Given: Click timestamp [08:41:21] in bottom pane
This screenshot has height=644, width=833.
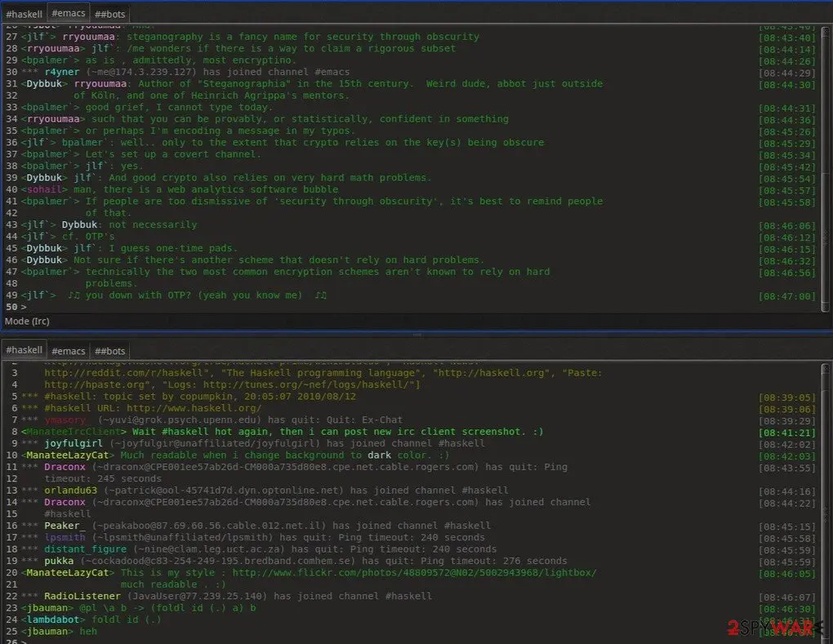Looking at the screenshot, I should click(786, 432).
